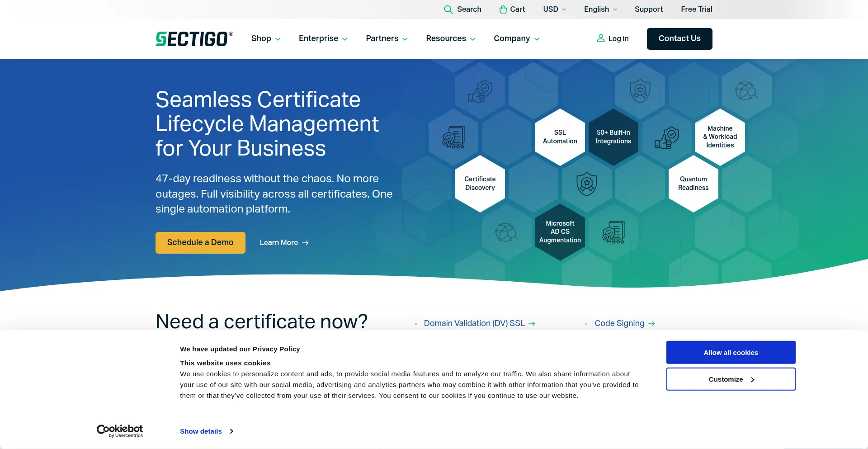Expand the Shop menu
The image size is (868, 449).
coord(266,39)
